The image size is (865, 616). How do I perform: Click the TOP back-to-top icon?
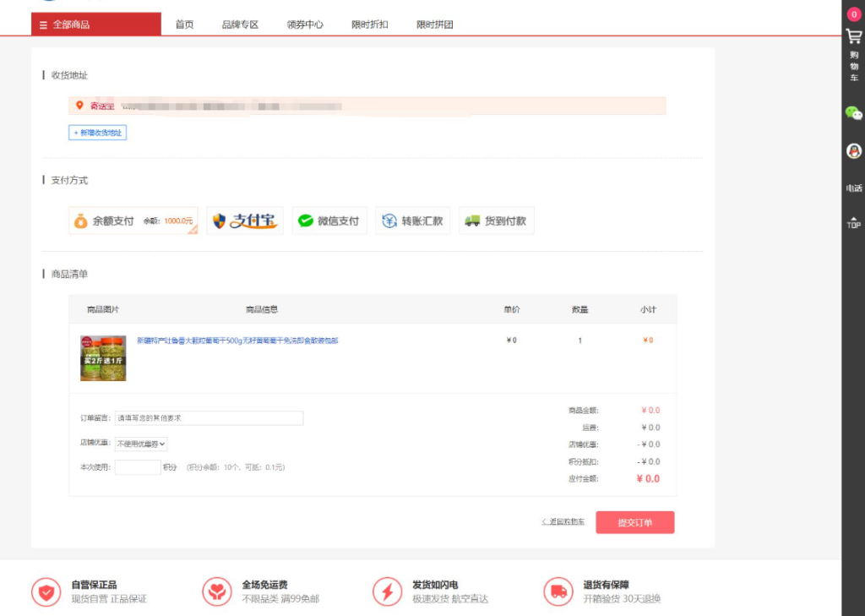pos(853,221)
